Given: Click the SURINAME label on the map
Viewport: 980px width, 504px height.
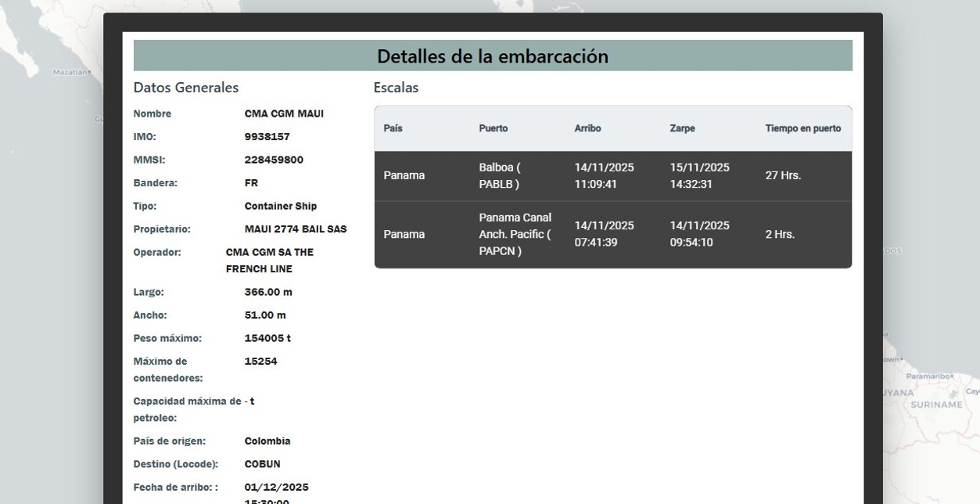Looking at the screenshot, I should tap(936, 405).
